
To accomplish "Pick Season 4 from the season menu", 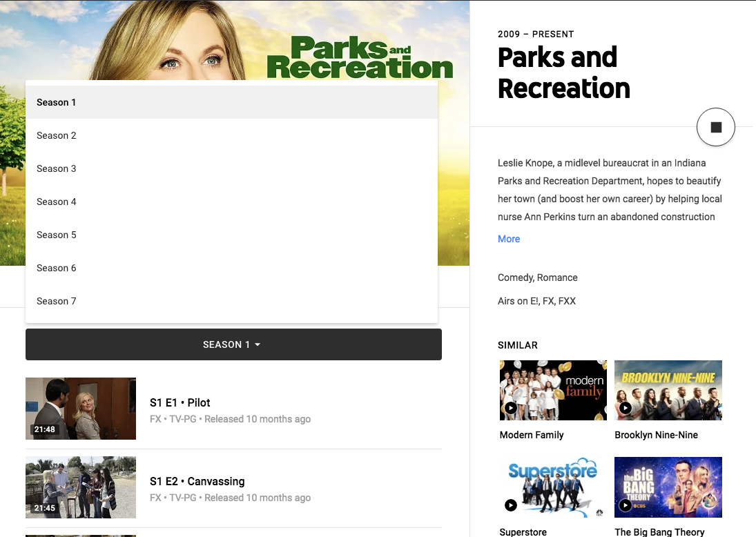I will tap(231, 202).
